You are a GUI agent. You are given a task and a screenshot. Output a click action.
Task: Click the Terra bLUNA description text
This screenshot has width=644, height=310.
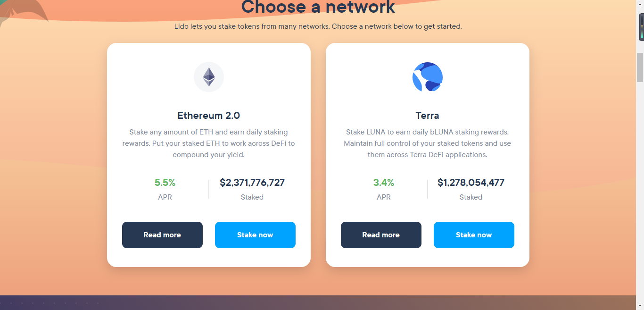428,143
